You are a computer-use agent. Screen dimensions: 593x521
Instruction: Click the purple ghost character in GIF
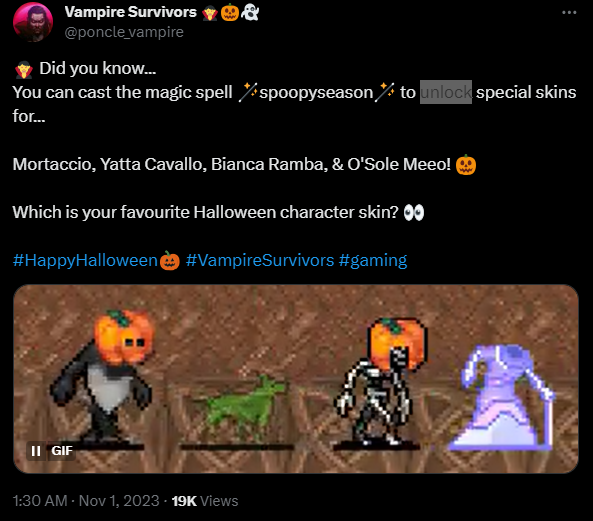tap(501, 397)
